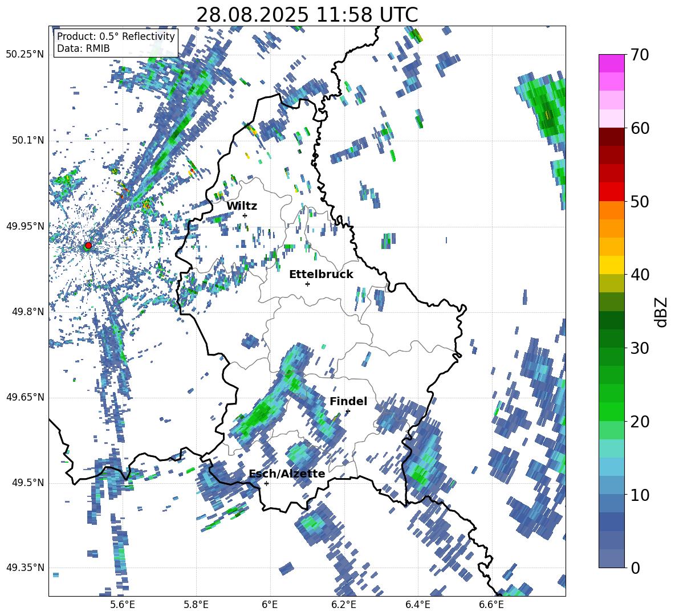Click the bright magenta swatch near 70 dBZ
The width and height of the screenshot is (675, 616).
pos(611,64)
